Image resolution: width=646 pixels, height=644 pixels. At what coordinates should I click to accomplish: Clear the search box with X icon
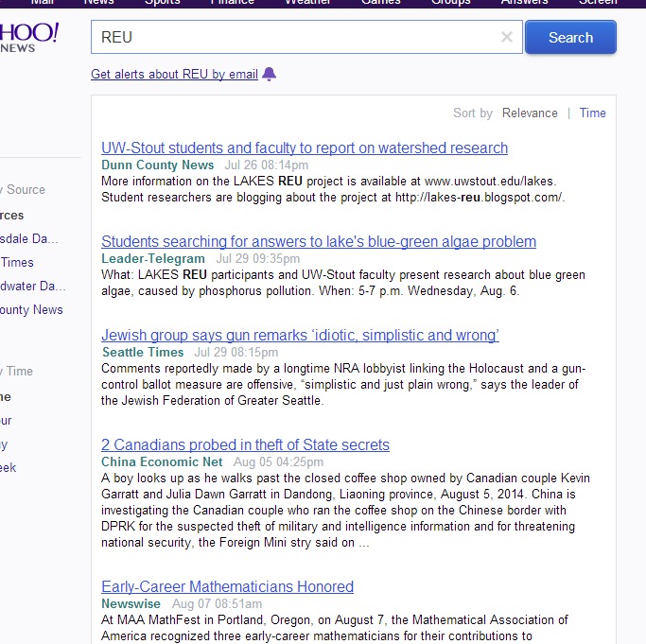[x=506, y=38]
